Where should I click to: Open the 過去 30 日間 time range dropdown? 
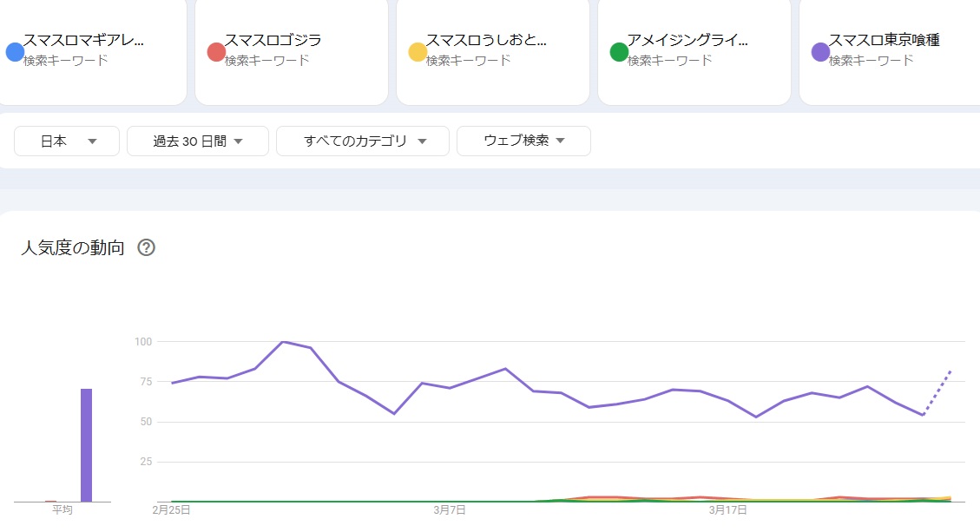(198, 141)
